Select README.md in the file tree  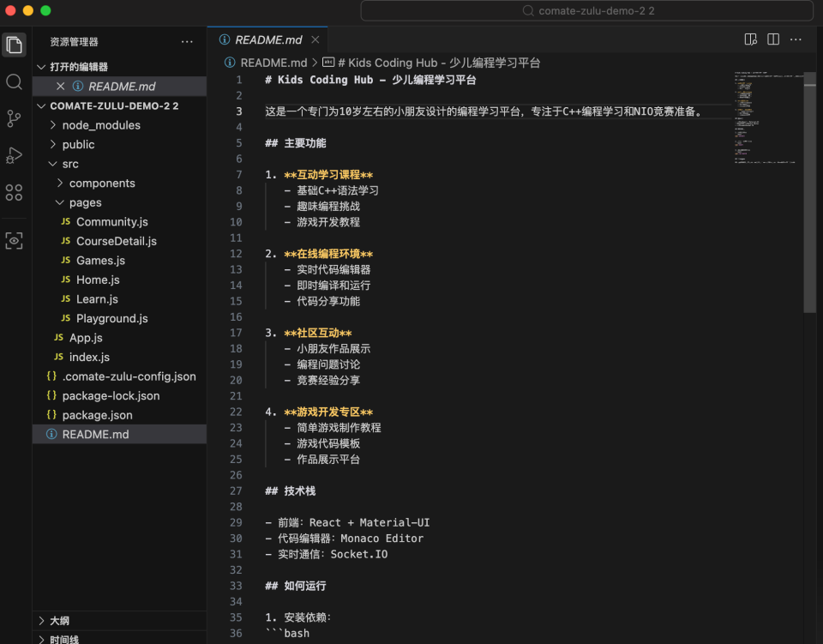pyautogui.click(x=120, y=435)
